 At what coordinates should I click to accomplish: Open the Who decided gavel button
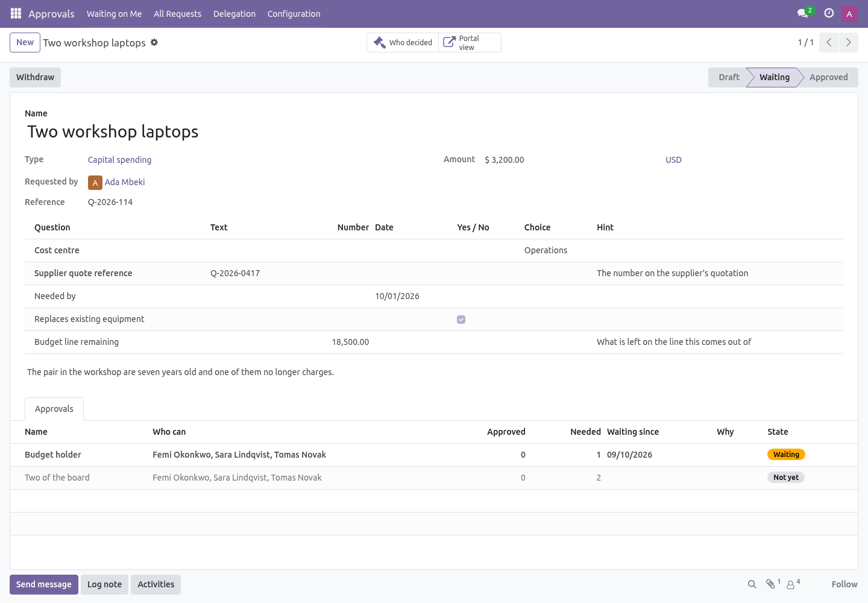click(x=403, y=42)
